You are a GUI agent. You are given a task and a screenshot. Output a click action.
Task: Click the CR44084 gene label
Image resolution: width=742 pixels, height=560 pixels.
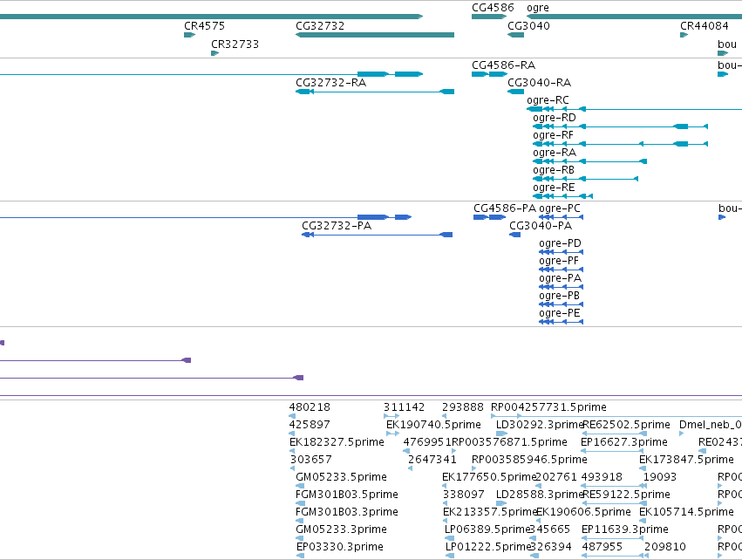click(705, 26)
